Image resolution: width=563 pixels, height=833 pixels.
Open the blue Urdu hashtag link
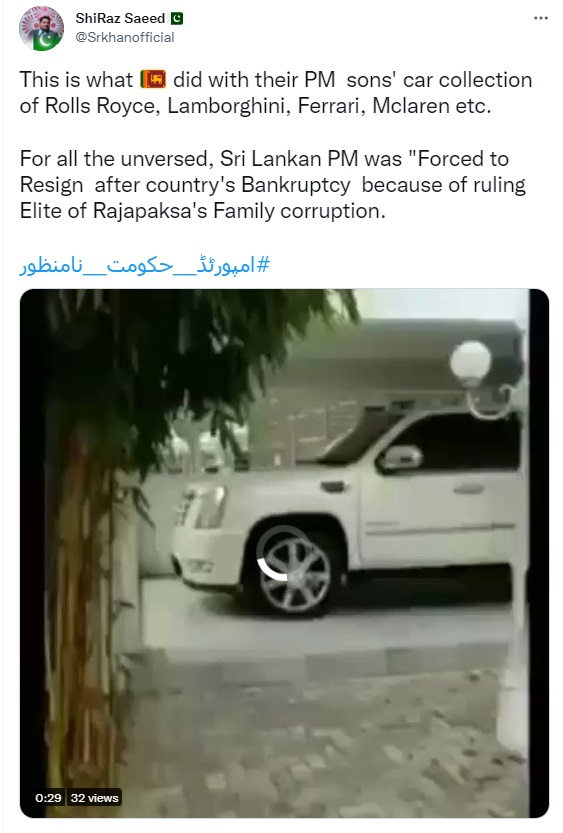[145, 264]
